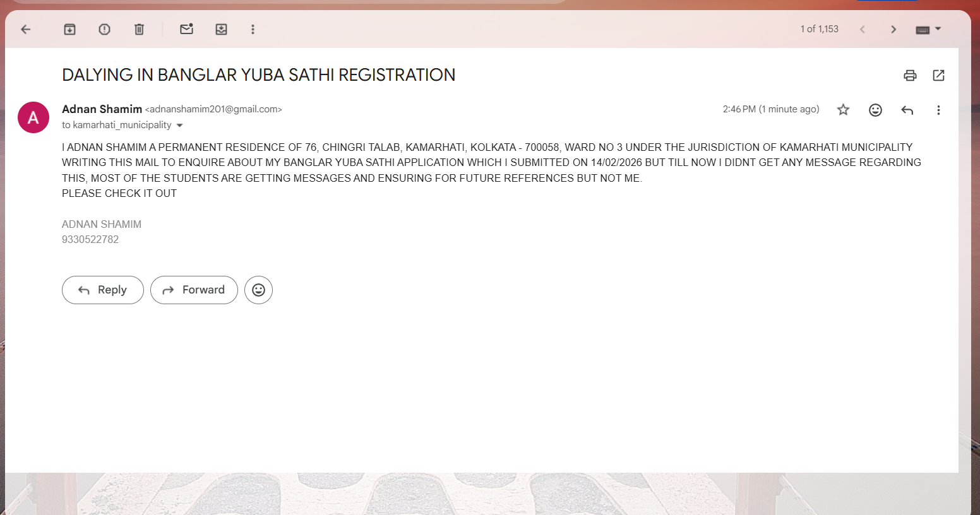Screen dimensions: 980x515
Task: Click the round emoji reaction button below
Action: point(258,290)
